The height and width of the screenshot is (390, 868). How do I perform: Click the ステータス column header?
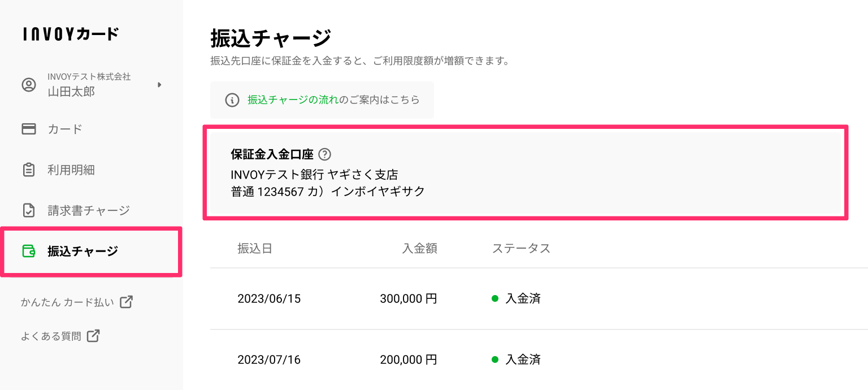(521, 248)
